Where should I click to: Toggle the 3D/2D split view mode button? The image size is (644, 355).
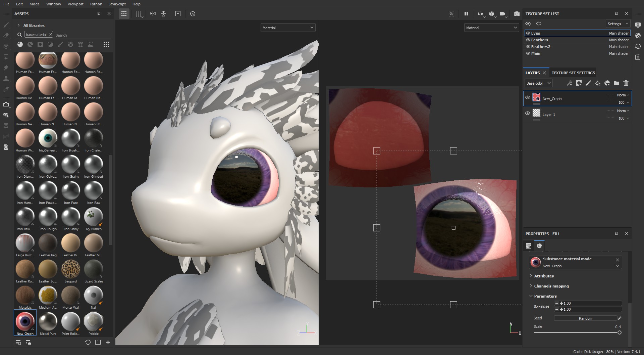(481, 14)
